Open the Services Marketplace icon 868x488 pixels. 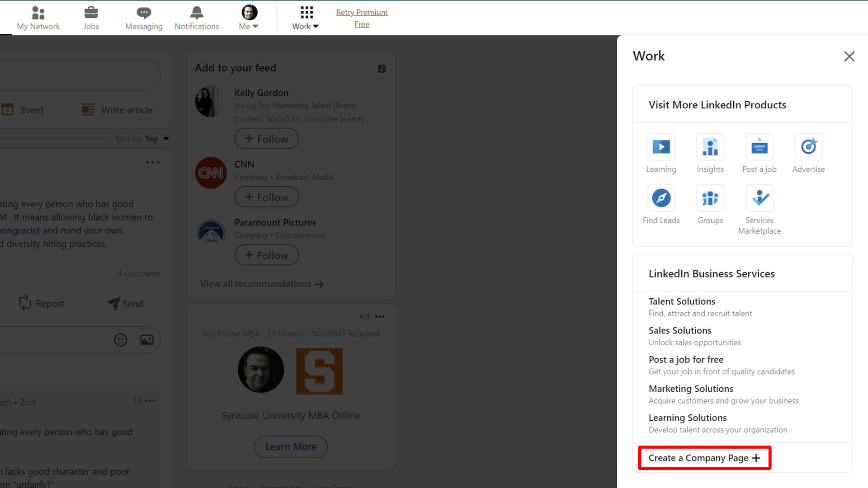click(759, 198)
